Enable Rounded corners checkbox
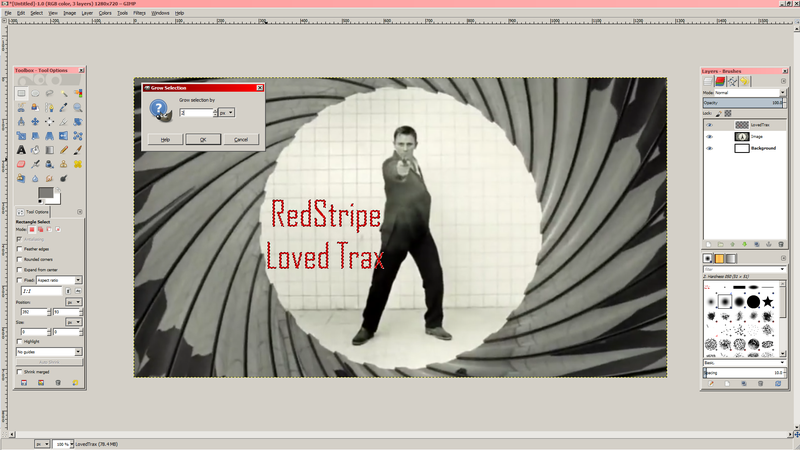The width and height of the screenshot is (800, 450). pos(19,259)
